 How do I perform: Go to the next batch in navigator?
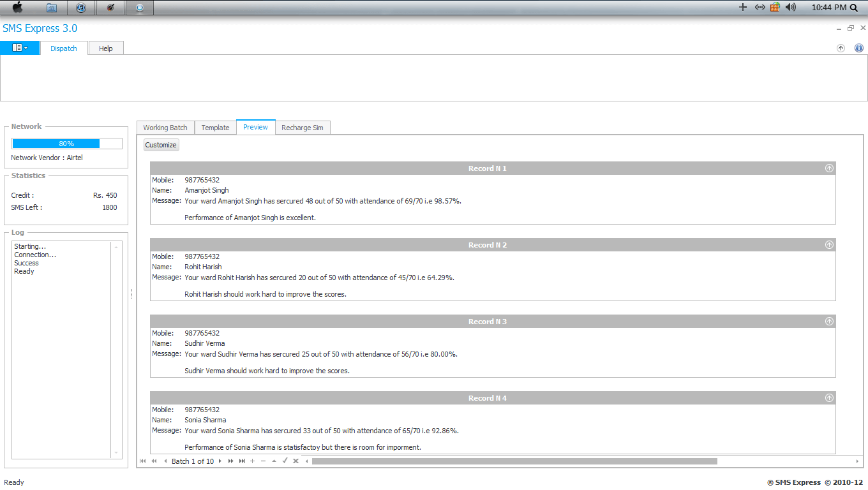220,461
